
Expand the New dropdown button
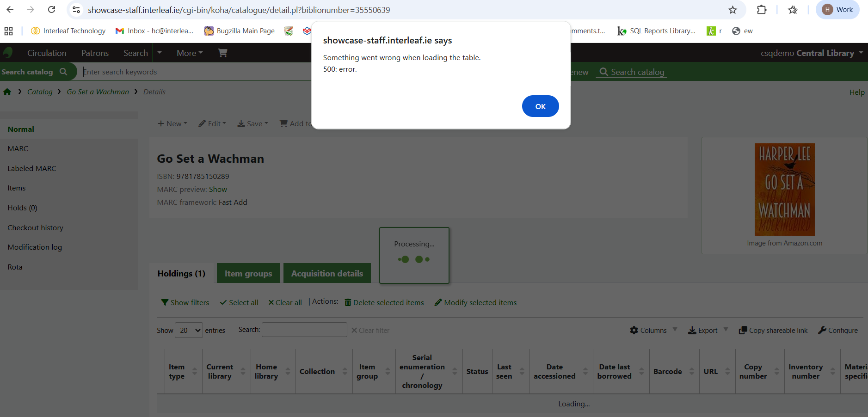(x=172, y=123)
